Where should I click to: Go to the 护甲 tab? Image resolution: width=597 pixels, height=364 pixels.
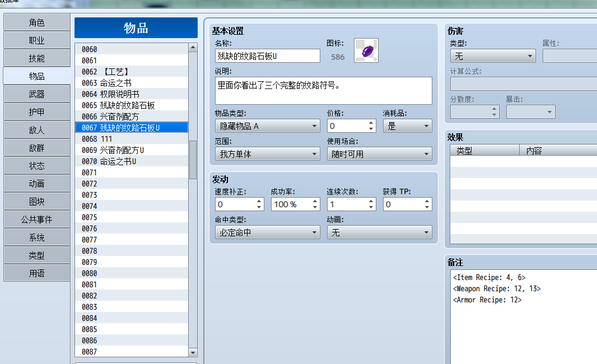point(36,112)
